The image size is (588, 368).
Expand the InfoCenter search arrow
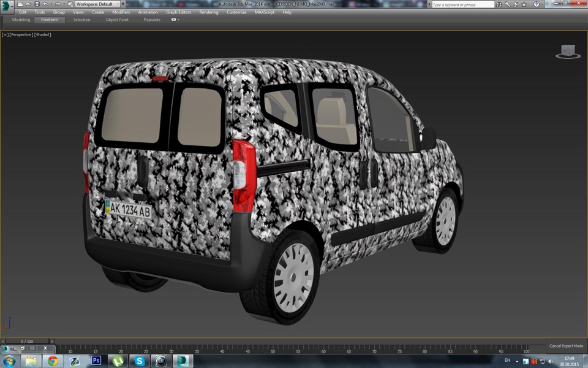click(429, 4)
